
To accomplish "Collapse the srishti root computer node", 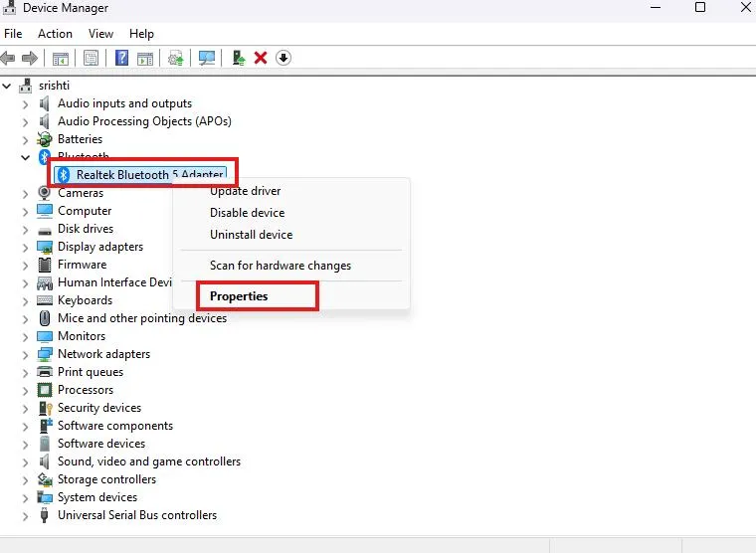I will (x=8, y=86).
